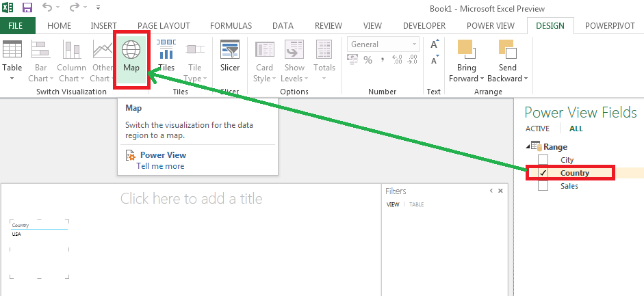
Task: Check the City field
Action: click(x=543, y=160)
